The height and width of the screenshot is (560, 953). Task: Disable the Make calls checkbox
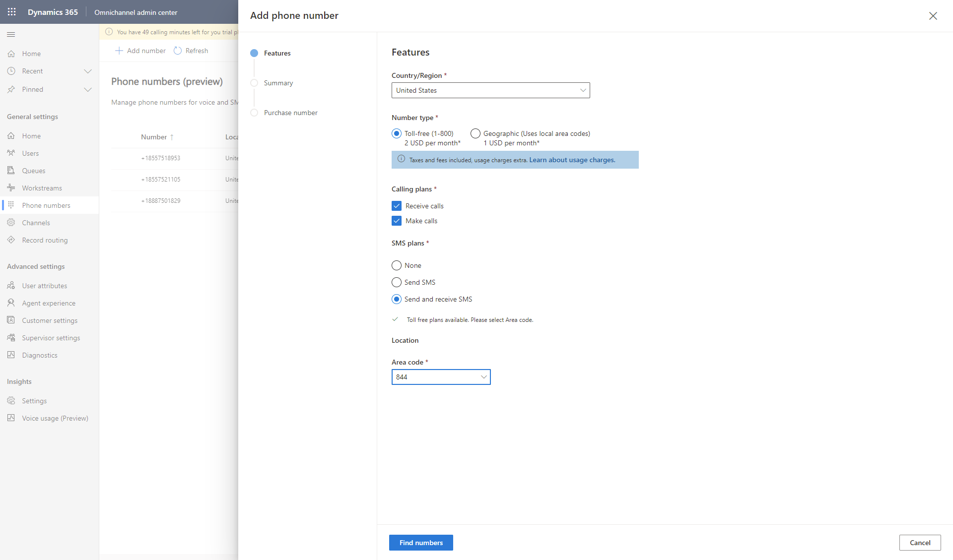pyautogui.click(x=397, y=220)
